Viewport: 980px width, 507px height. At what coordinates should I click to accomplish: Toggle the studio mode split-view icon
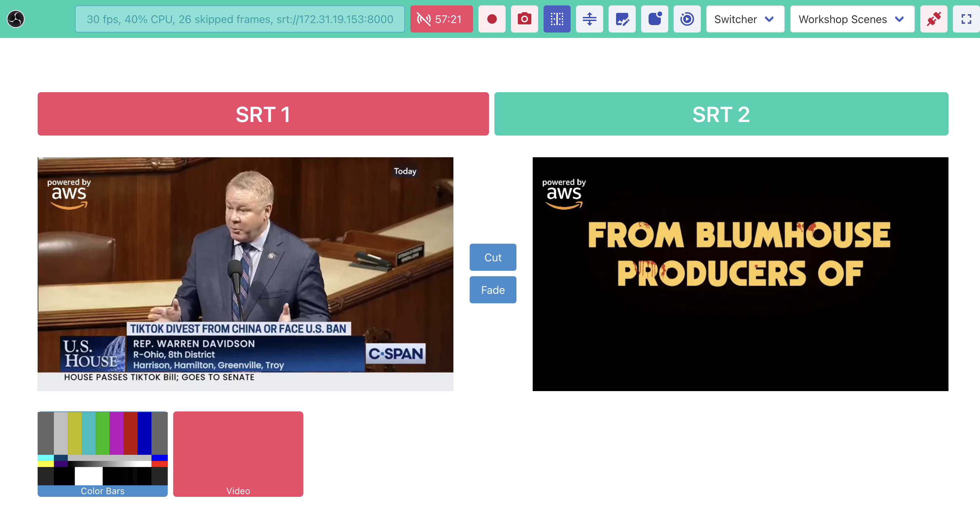pos(556,19)
